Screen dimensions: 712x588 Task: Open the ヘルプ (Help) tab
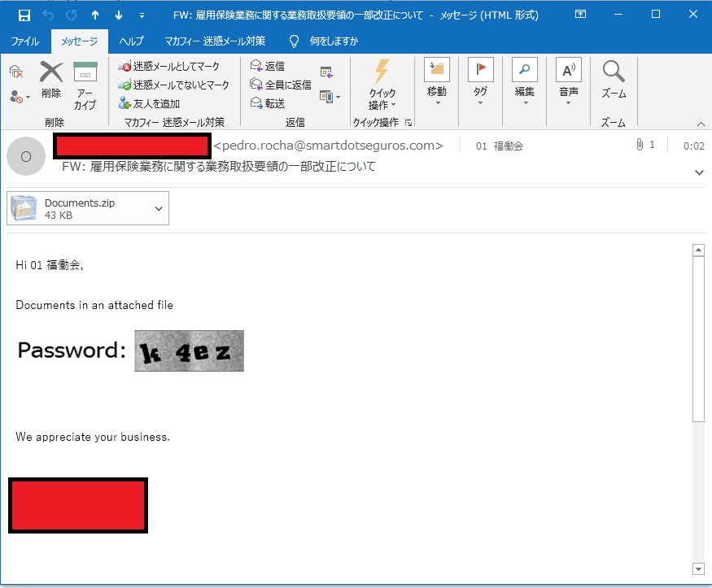pyautogui.click(x=131, y=41)
